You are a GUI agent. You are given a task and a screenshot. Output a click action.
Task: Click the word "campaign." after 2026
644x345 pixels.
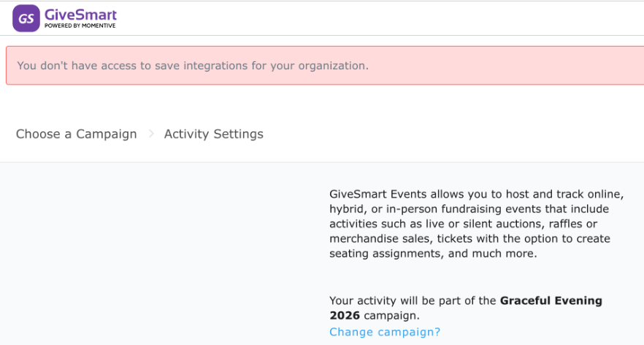392,316
